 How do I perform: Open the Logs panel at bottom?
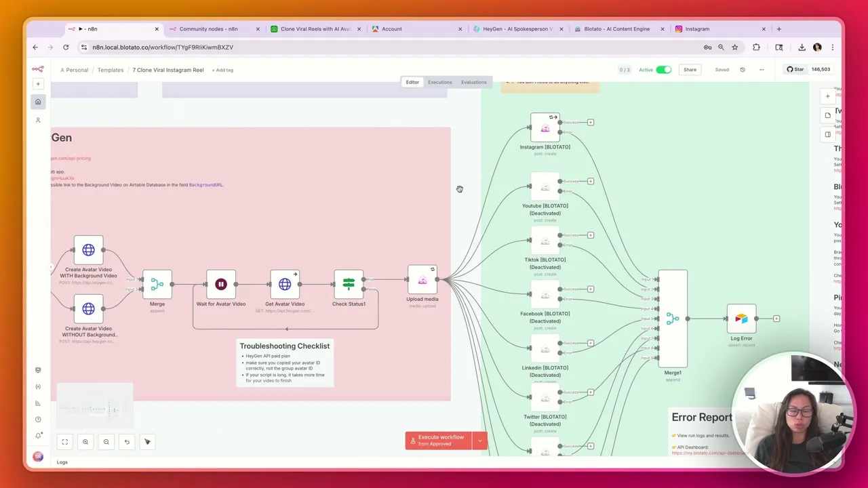tap(62, 462)
